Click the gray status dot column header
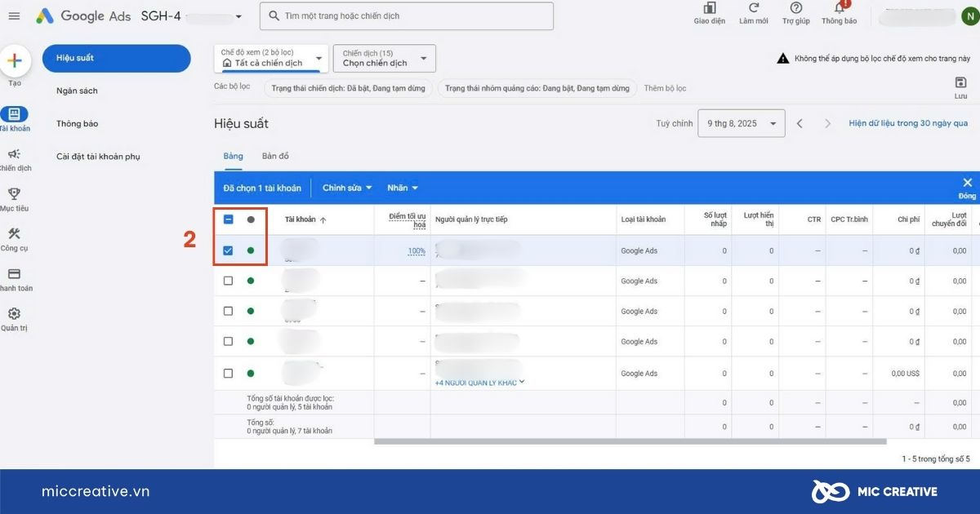 (x=251, y=219)
